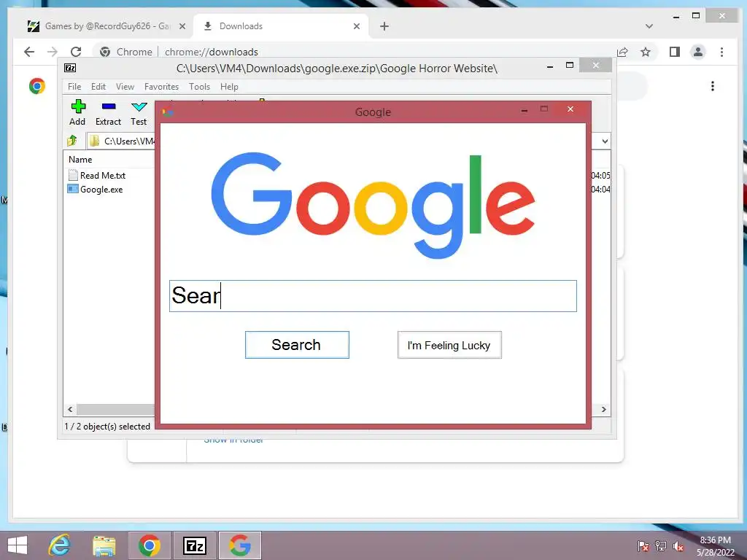Screen dimensions: 747x560
Task: Click left arrow of 7-Zip horizontal scrollbar
Action: 70,410
